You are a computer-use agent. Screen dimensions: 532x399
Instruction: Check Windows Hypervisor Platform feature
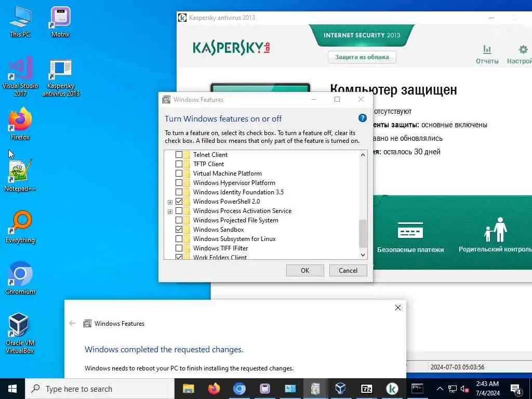click(179, 183)
